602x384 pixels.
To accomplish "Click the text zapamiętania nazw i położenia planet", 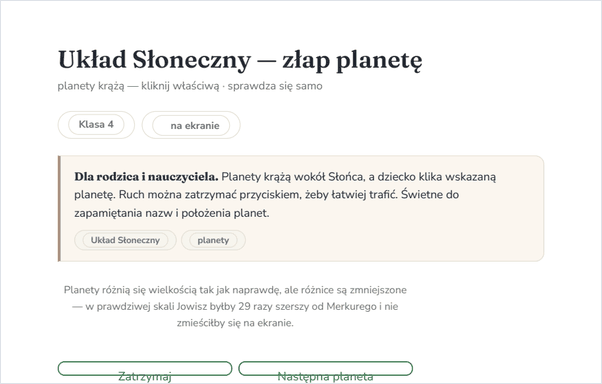I will click(172, 213).
